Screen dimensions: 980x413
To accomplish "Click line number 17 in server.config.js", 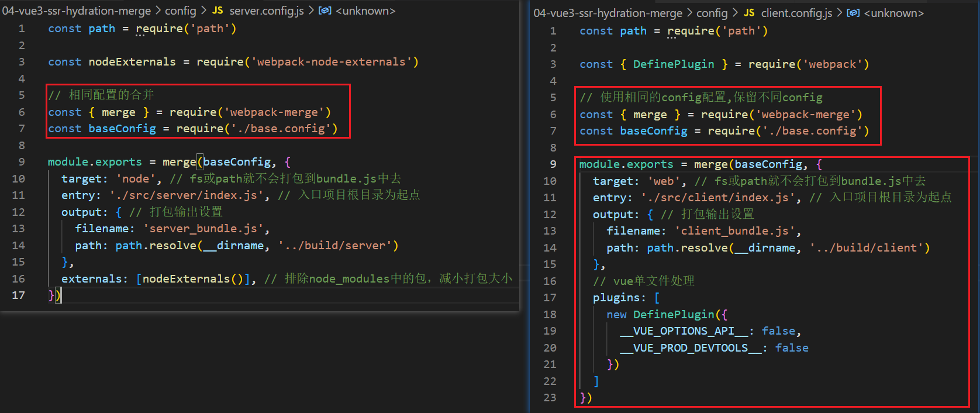I will pos(18,295).
